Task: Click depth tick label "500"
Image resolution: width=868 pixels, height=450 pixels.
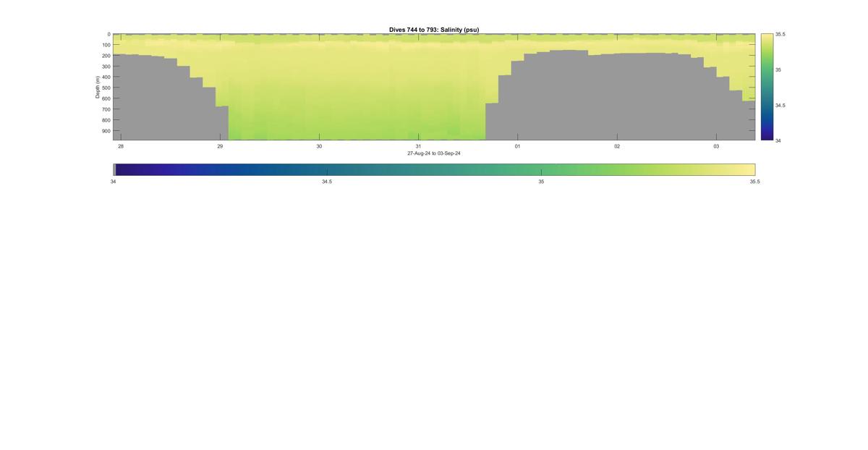Action: [x=106, y=88]
